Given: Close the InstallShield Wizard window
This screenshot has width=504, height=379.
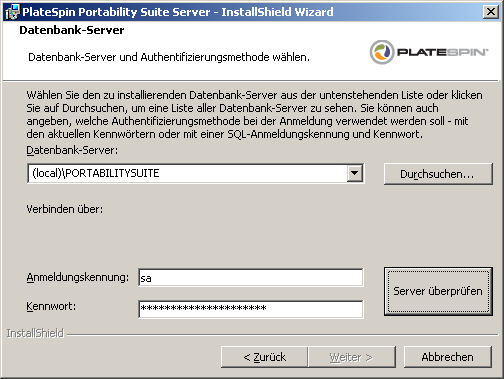Looking at the screenshot, I should [x=491, y=12].
